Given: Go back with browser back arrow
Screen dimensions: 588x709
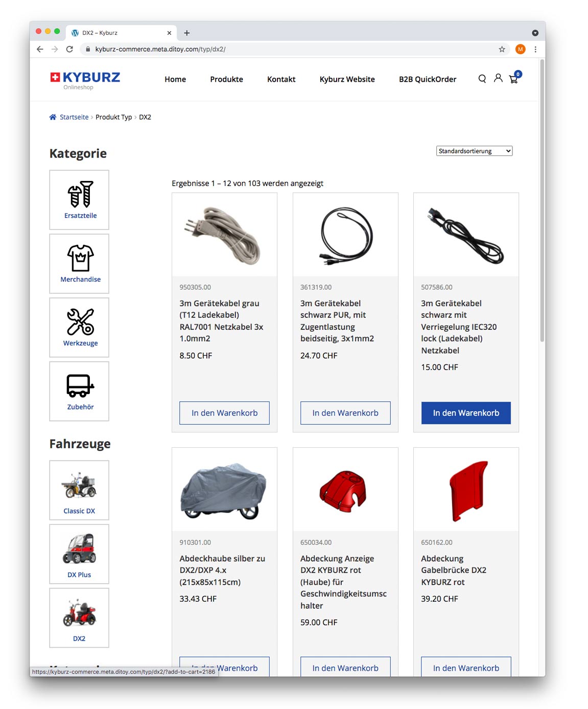Looking at the screenshot, I should click(40, 49).
